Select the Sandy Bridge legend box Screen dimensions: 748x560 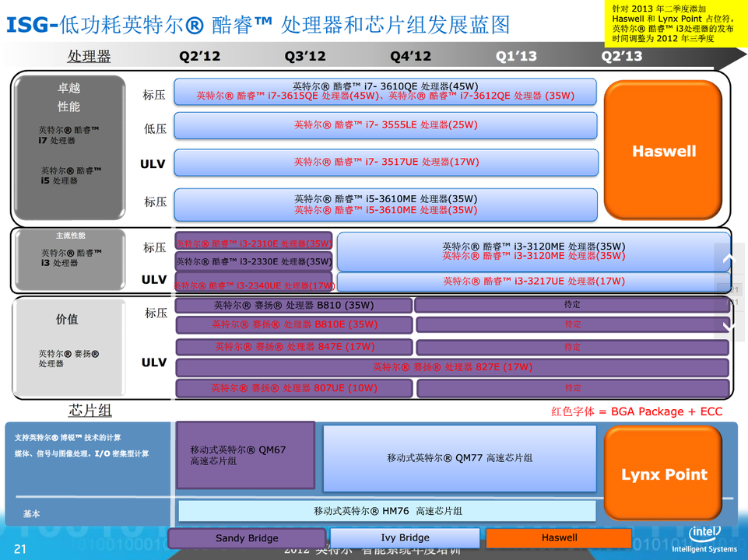(x=247, y=537)
